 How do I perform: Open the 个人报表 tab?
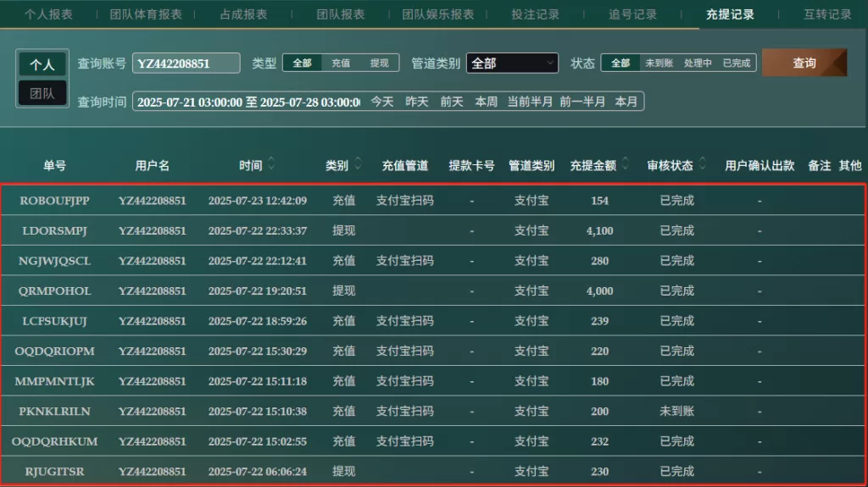pos(48,14)
